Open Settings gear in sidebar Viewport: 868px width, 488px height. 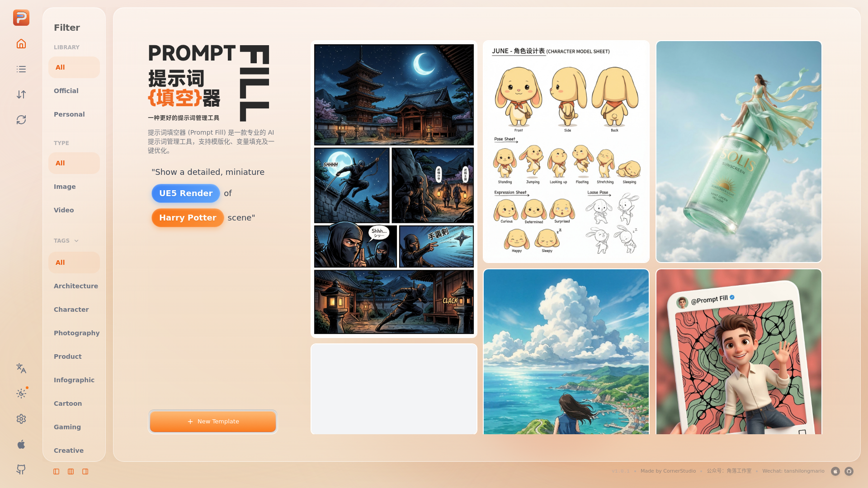(21, 419)
